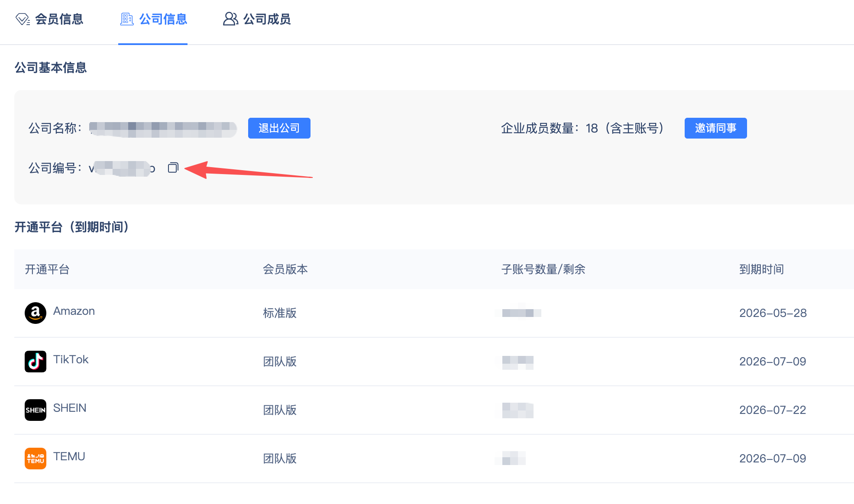Click the building icon beside 公司信息
The image size is (854, 504).
(126, 19)
